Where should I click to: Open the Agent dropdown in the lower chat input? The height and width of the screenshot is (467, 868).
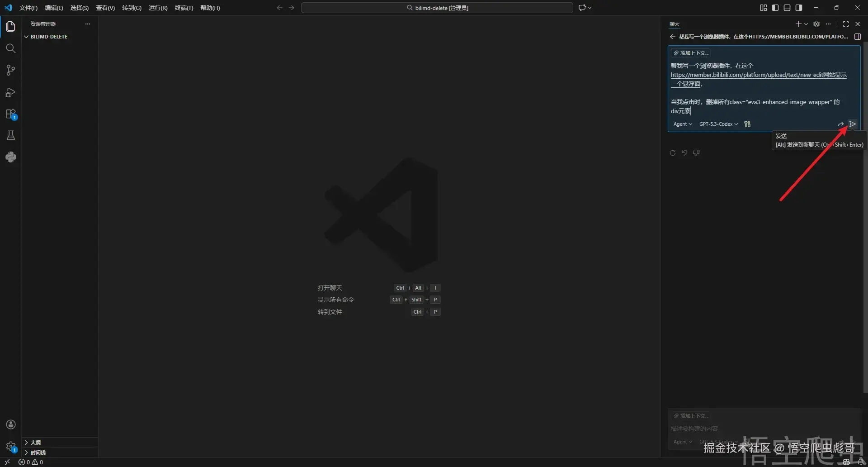pyautogui.click(x=683, y=442)
